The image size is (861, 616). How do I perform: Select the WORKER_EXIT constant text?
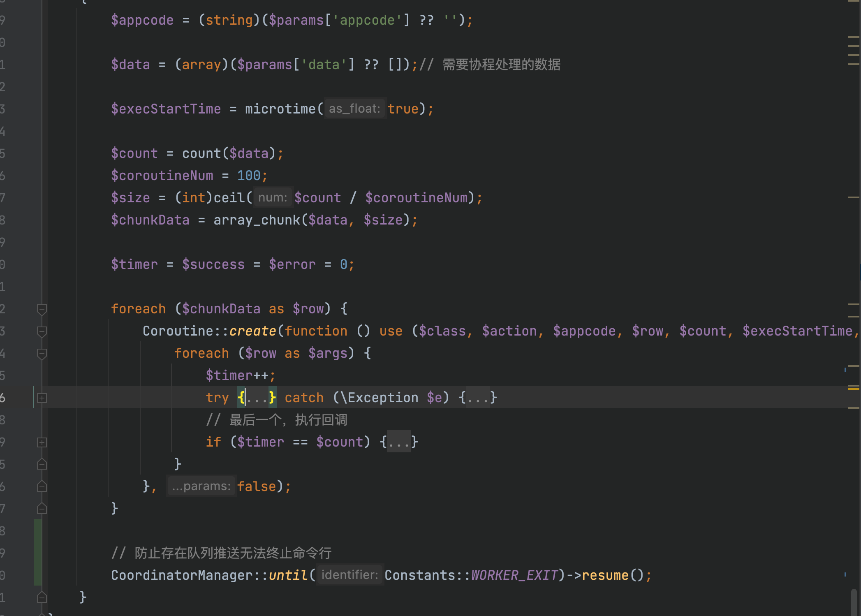pos(514,575)
